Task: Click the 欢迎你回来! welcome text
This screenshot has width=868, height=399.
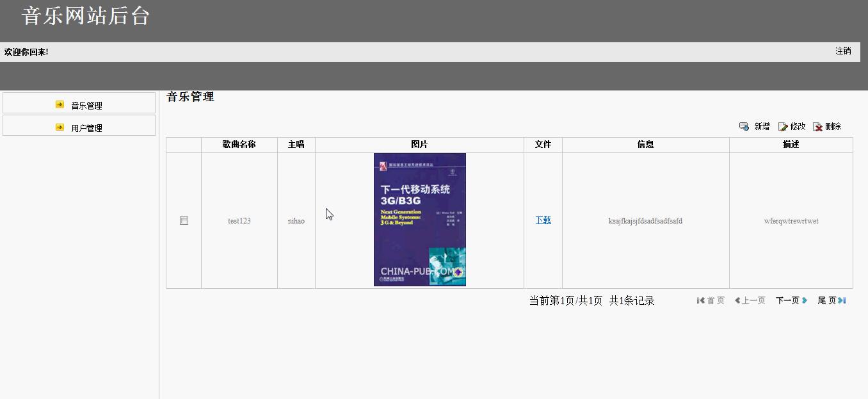Action: [x=26, y=52]
